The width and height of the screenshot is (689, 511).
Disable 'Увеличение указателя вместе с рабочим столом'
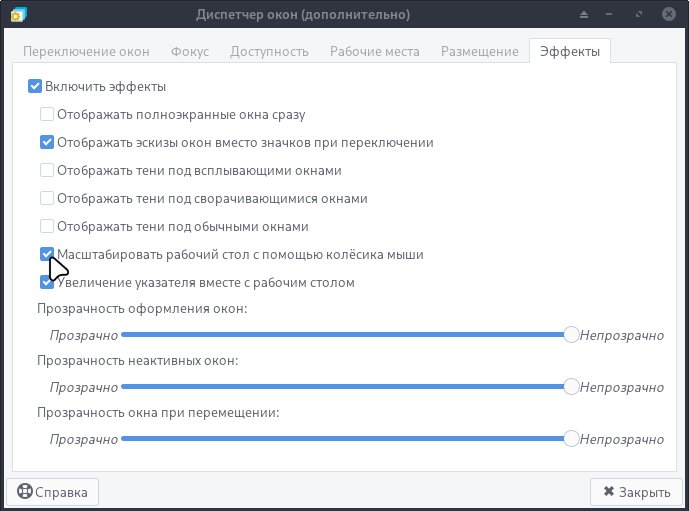(x=47, y=283)
